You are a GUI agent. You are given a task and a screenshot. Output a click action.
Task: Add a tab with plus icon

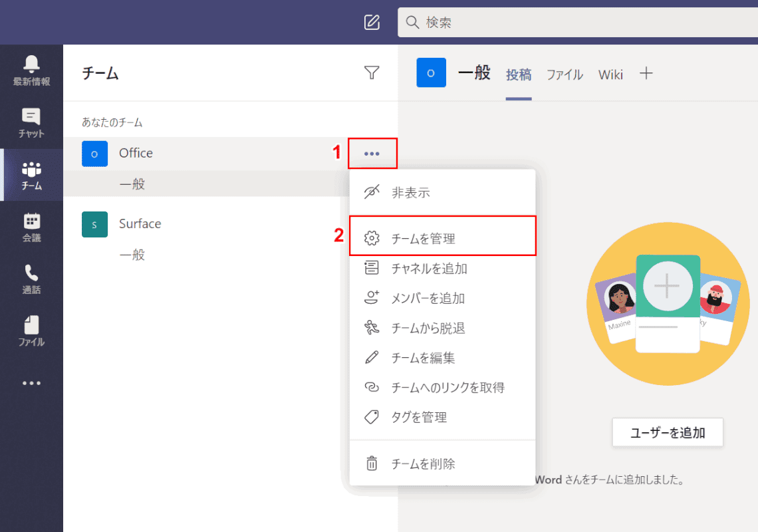click(646, 74)
